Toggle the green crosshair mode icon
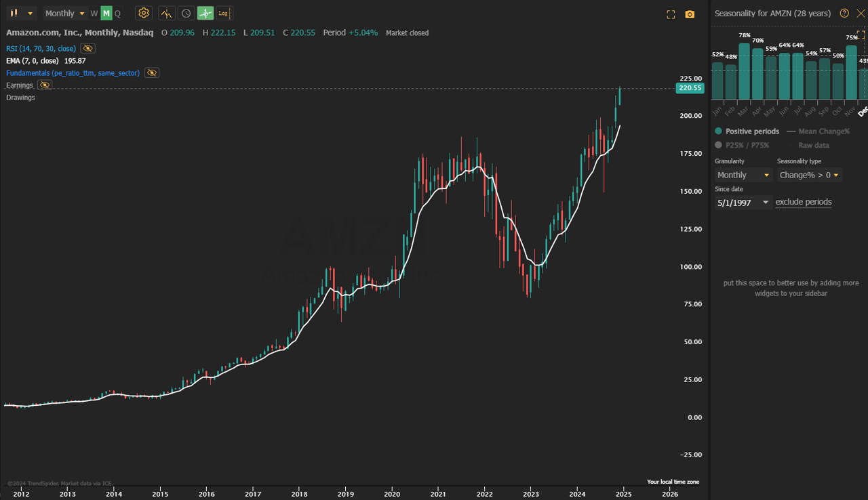The width and height of the screenshot is (868, 500). (205, 14)
